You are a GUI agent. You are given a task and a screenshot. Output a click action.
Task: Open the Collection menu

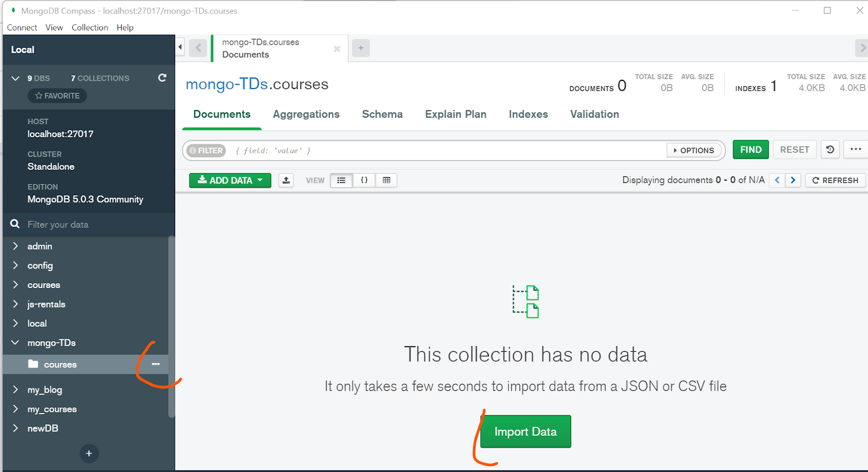coord(90,28)
